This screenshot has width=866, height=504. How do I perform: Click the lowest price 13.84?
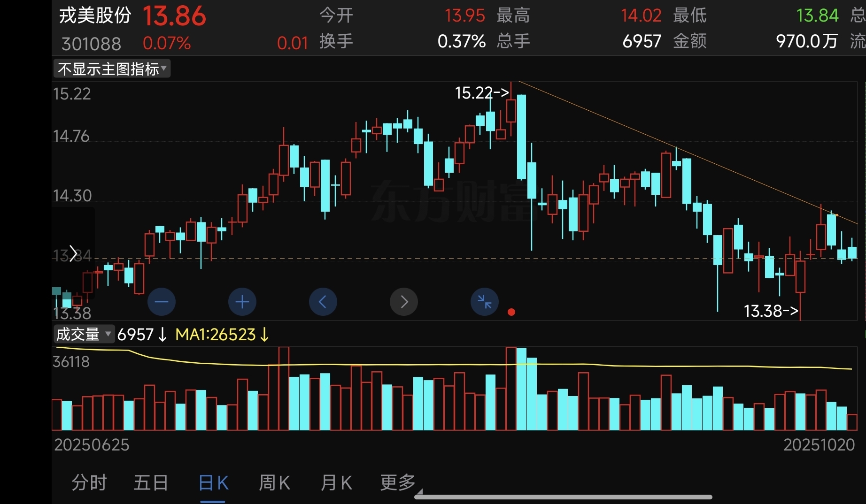click(817, 16)
